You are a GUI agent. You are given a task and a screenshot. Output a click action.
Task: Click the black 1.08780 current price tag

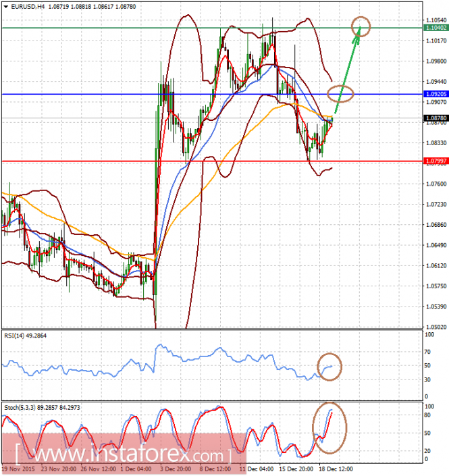coord(436,117)
